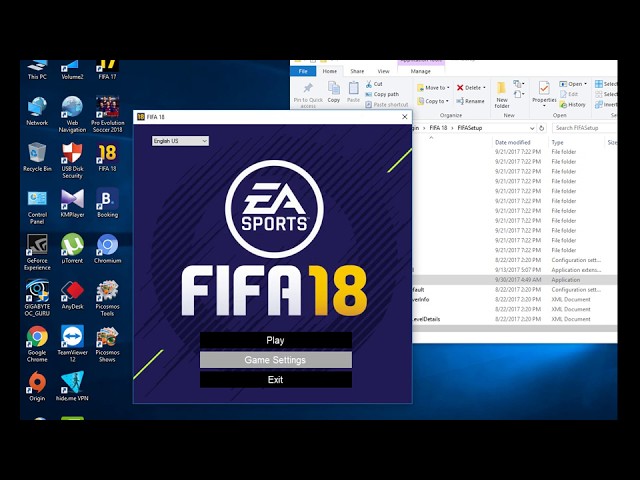640x480 pixels.
Task: Switch to Home tab in Explorer
Action: [x=330, y=71]
